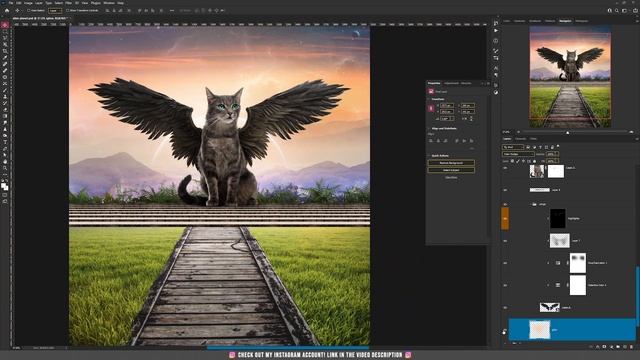Toggle visibility of the wings layer
Viewport: 640px width, 360px height.
(x=505, y=307)
